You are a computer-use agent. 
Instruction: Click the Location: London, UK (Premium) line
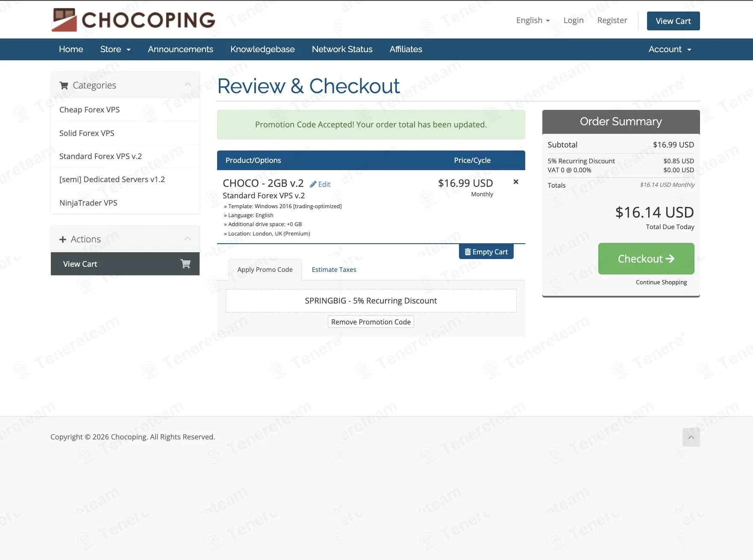(x=267, y=233)
